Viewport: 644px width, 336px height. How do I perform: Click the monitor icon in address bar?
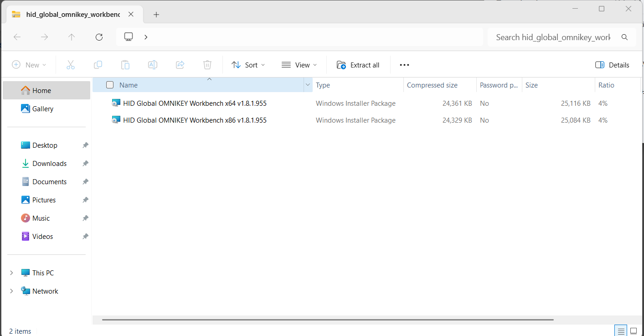(129, 37)
